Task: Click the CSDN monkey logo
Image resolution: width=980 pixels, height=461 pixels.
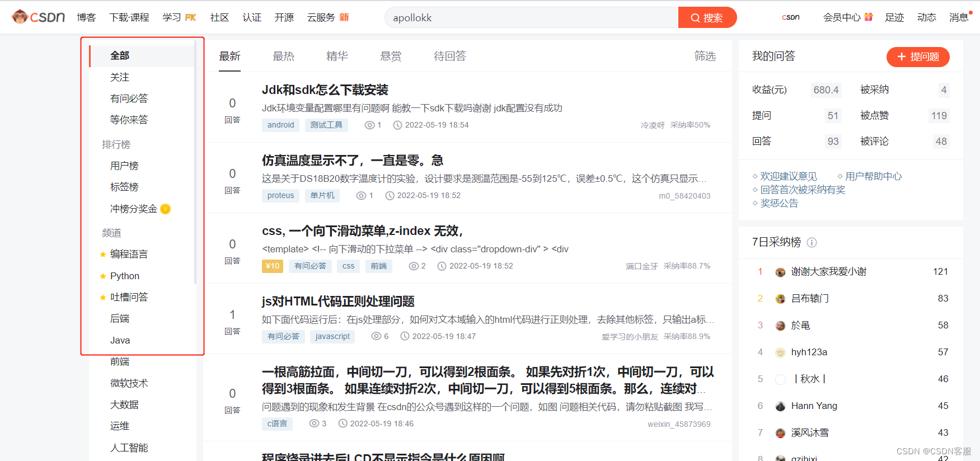Action: click(38, 17)
